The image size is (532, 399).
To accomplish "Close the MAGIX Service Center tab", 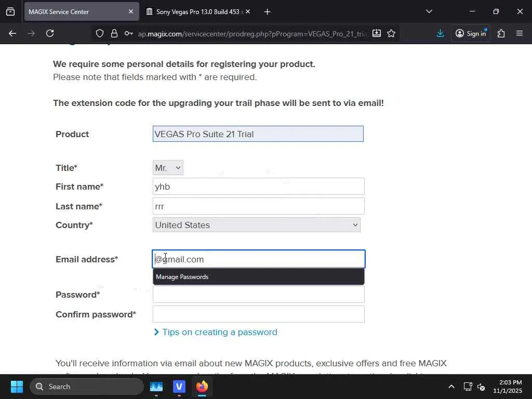I will [131, 11].
